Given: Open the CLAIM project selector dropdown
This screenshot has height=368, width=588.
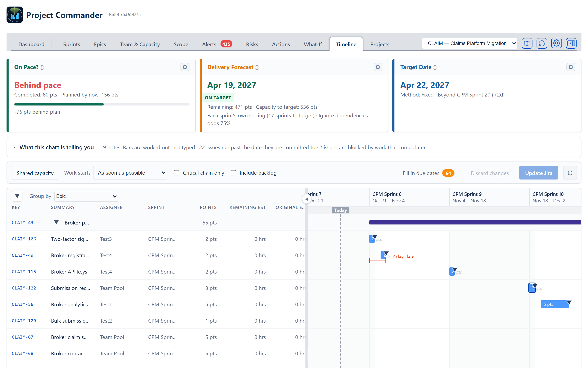Looking at the screenshot, I should pyautogui.click(x=469, y=43).
